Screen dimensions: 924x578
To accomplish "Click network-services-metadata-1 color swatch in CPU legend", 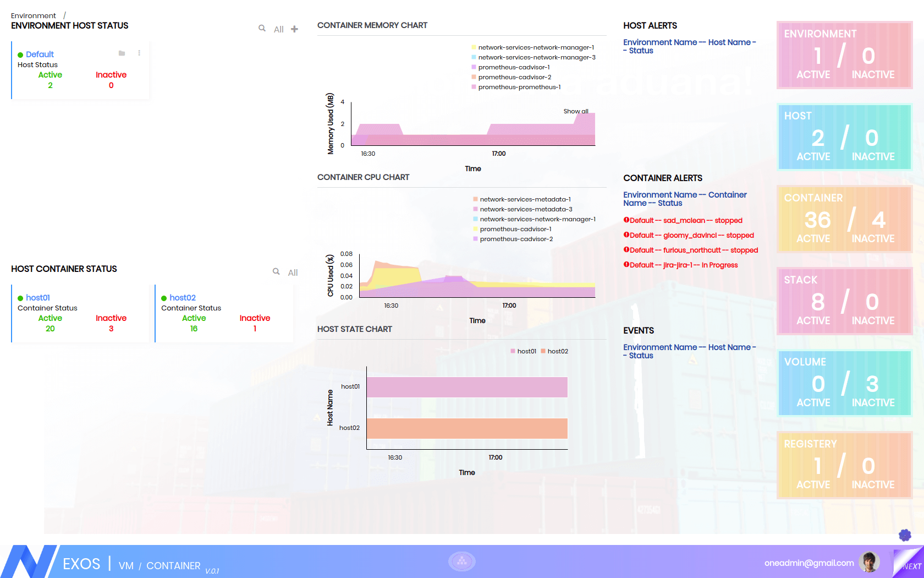I will point(475,199).
